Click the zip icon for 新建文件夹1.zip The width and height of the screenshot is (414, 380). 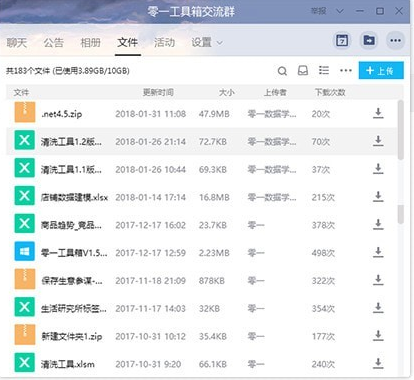coord(25,335)
